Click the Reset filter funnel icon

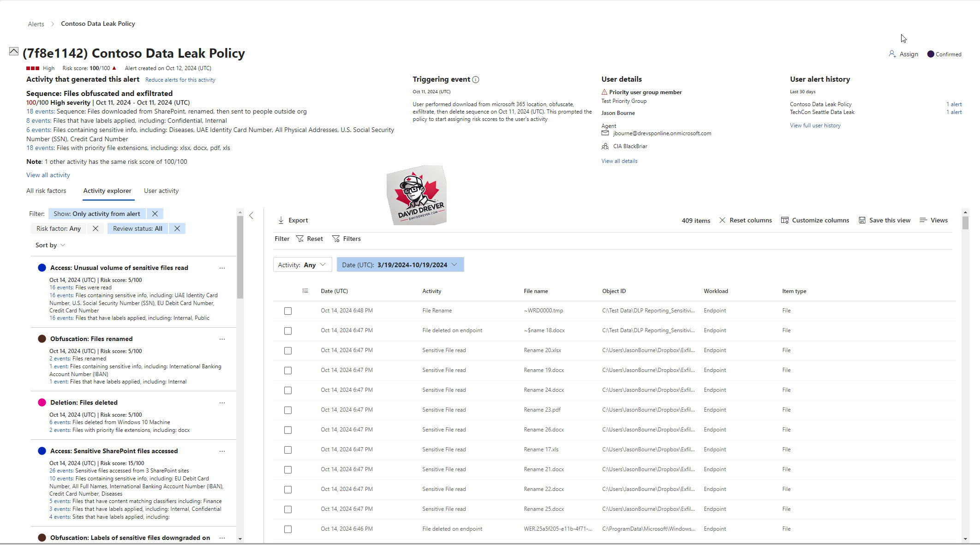coord(300,239)
